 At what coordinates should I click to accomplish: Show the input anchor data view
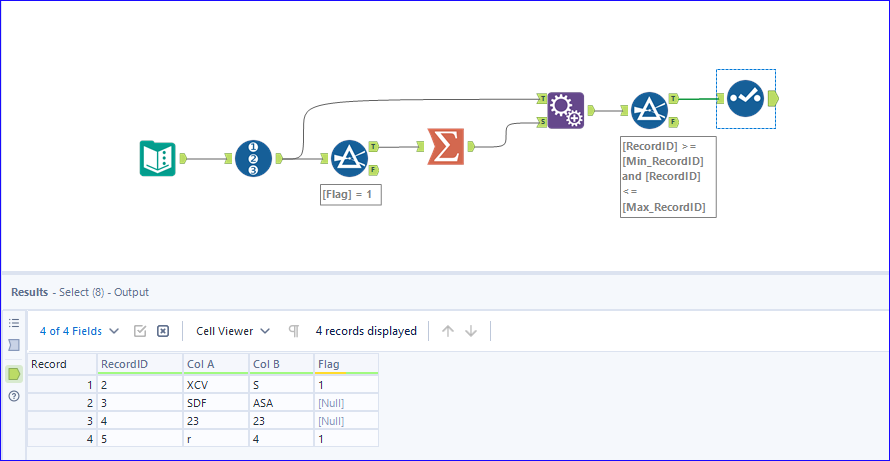click(x=14, y=345)
